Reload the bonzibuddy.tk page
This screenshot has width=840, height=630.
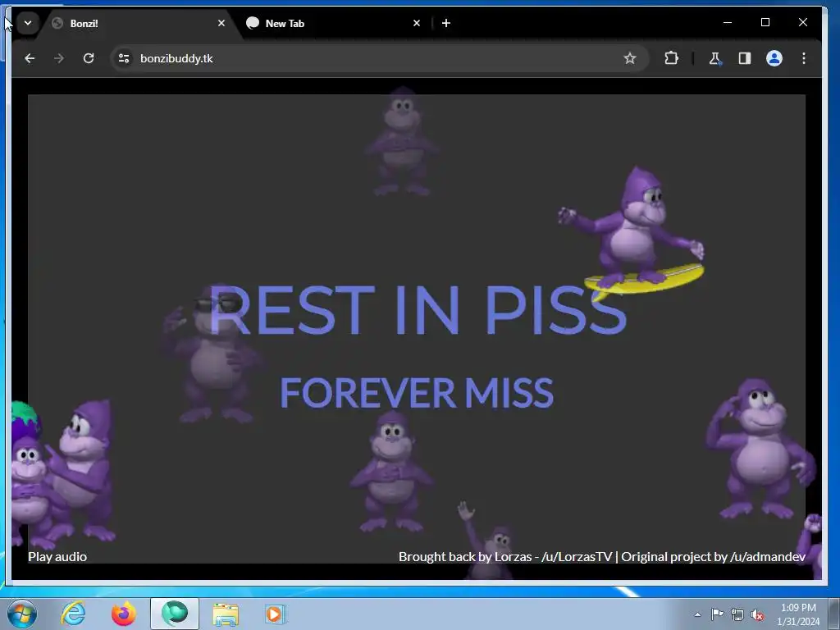(x=89, y=58)
